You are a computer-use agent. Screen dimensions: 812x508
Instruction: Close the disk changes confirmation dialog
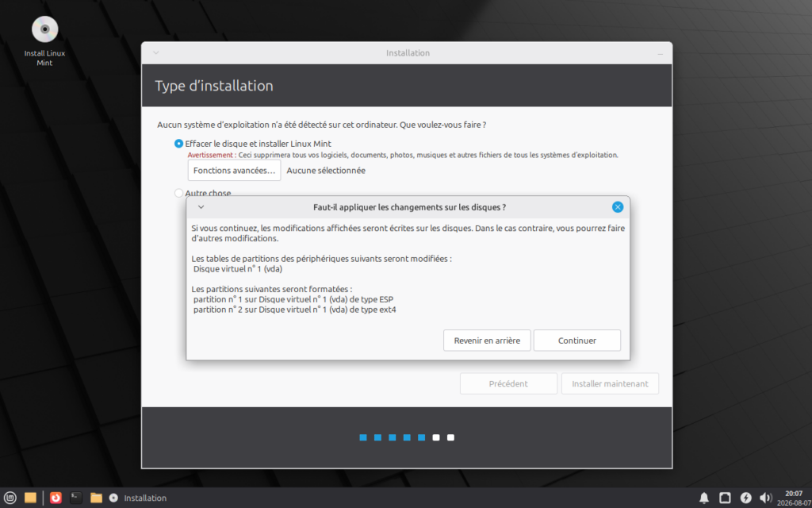[x=617, y=207]
